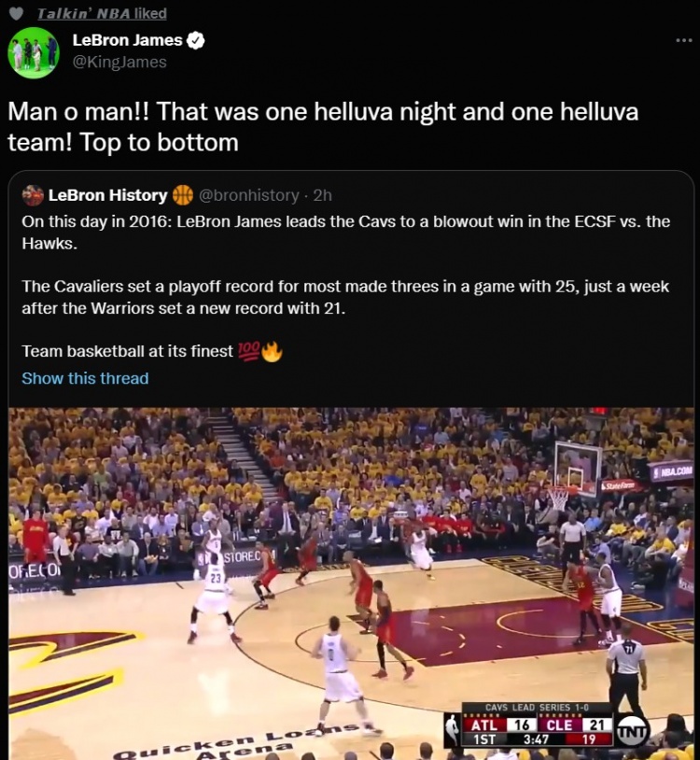Open the three-dot more options menu

[683, 40]
